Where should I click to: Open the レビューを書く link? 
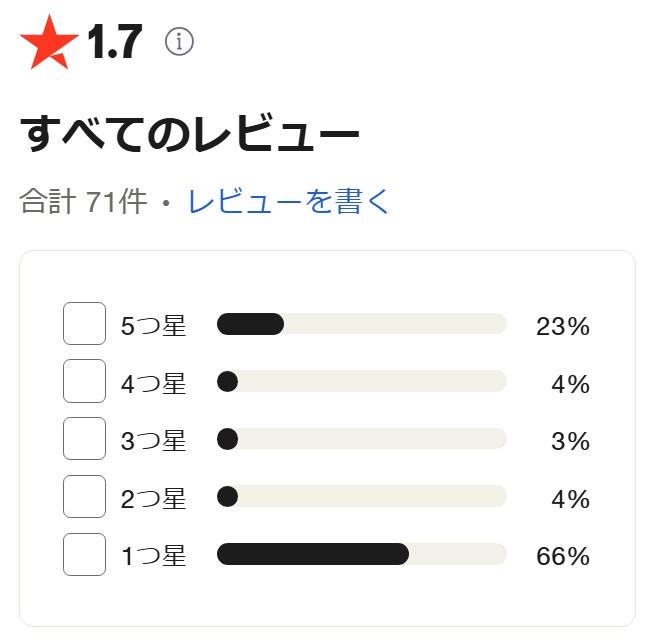click(x=288, y=201)
